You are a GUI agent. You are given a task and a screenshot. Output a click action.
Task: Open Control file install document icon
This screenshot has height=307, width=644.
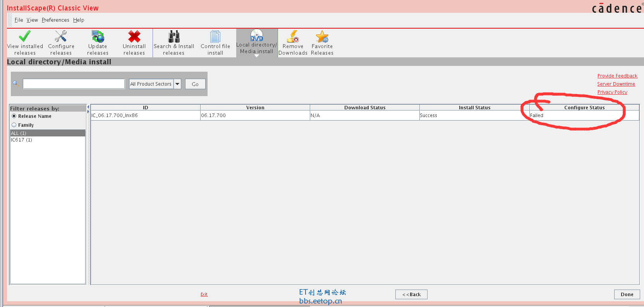(215, 36)
